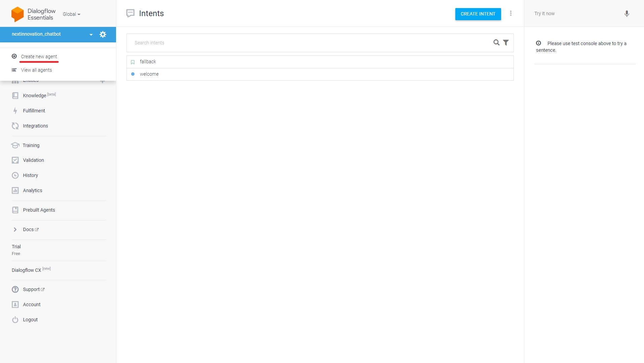644x363 pixels.
Task: Expand the Docs chevron
Action: 15,229
